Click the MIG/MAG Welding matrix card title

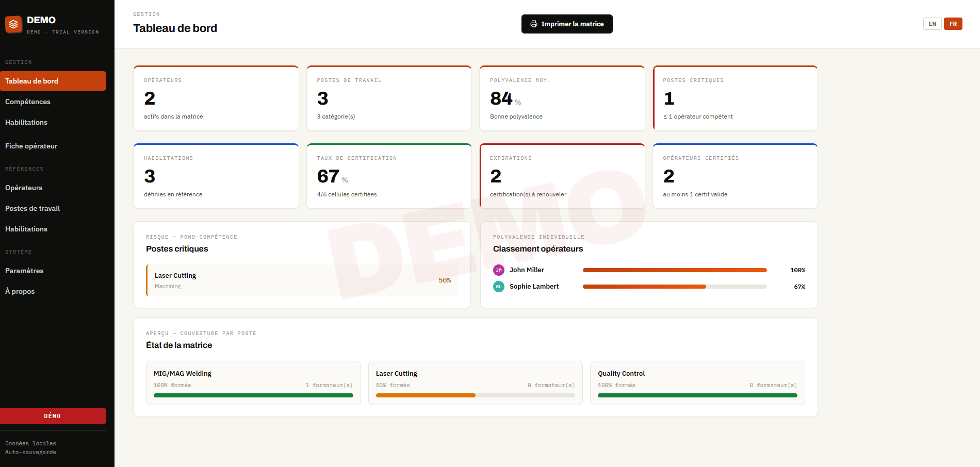(183, 373)
